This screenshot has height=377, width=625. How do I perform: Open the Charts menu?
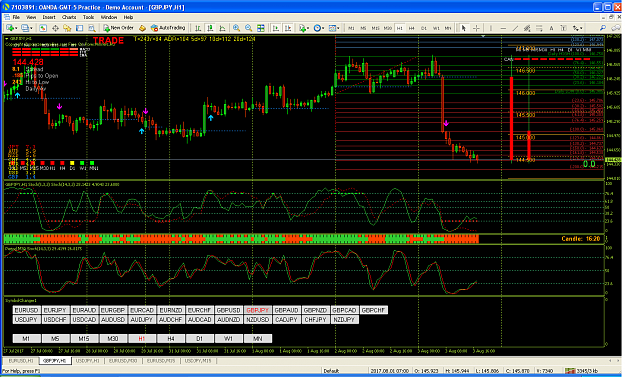point(69,17)
